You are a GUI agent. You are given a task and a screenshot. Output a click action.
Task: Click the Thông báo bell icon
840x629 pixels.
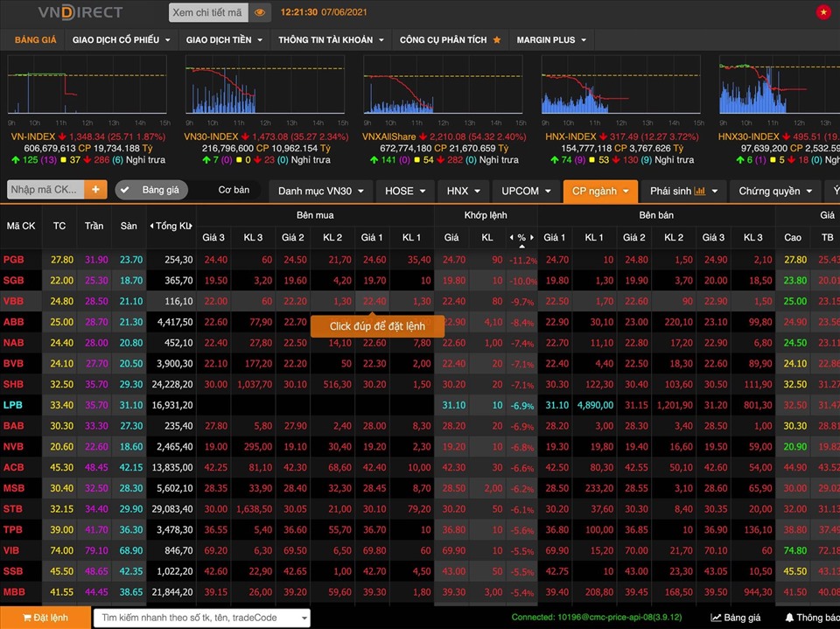788,618
